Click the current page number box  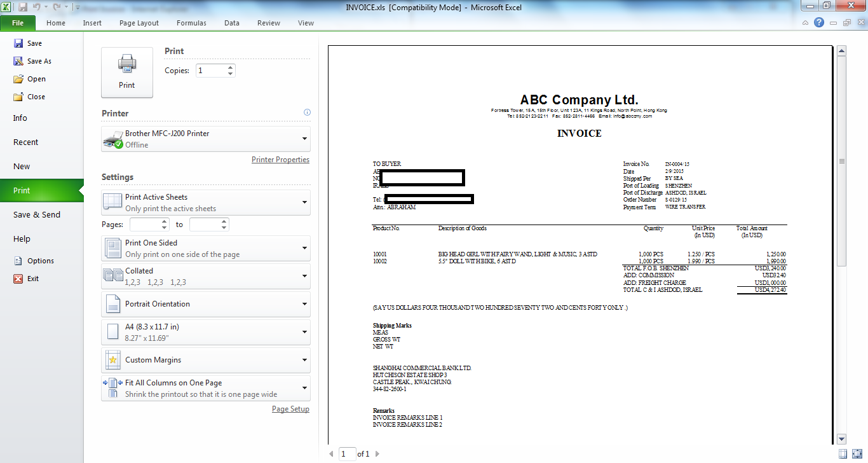[x=348, y=454]
